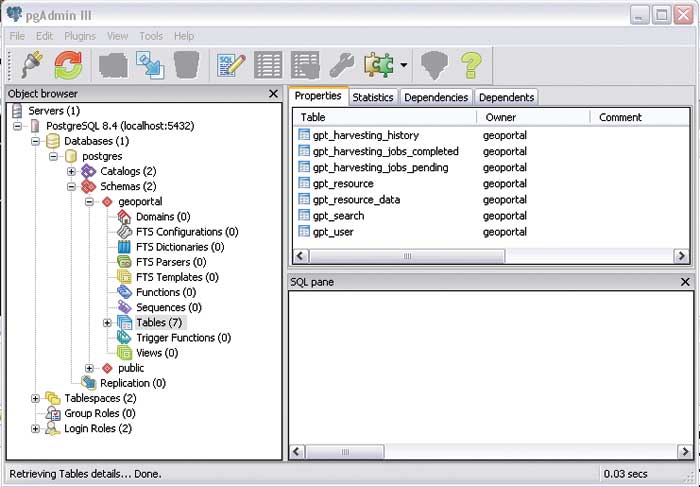Click the view data grid icon
Viewport: 700px width, 487px height.
pos(268,66)
